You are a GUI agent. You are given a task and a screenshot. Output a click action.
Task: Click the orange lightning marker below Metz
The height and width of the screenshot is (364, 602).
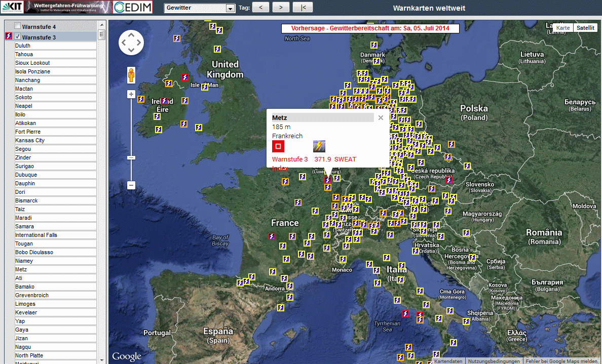point(327,187)
